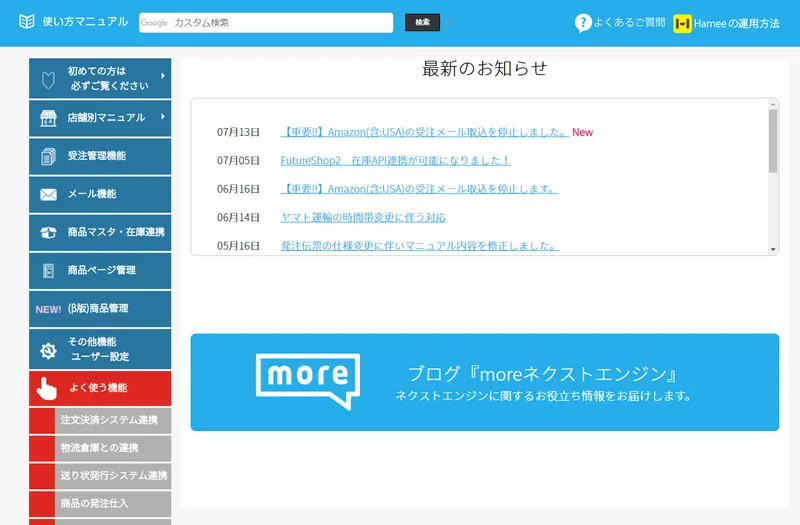Click the order documents icon

[x=48, y=156]
